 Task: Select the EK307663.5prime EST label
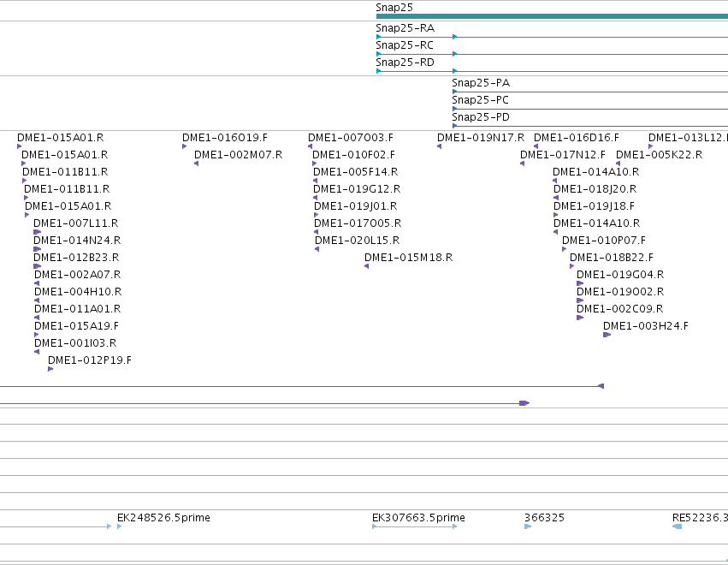tap(418, 518)
